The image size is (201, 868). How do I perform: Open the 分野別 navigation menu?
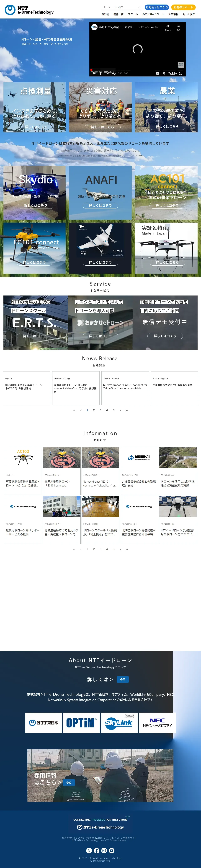coord(105,14)
